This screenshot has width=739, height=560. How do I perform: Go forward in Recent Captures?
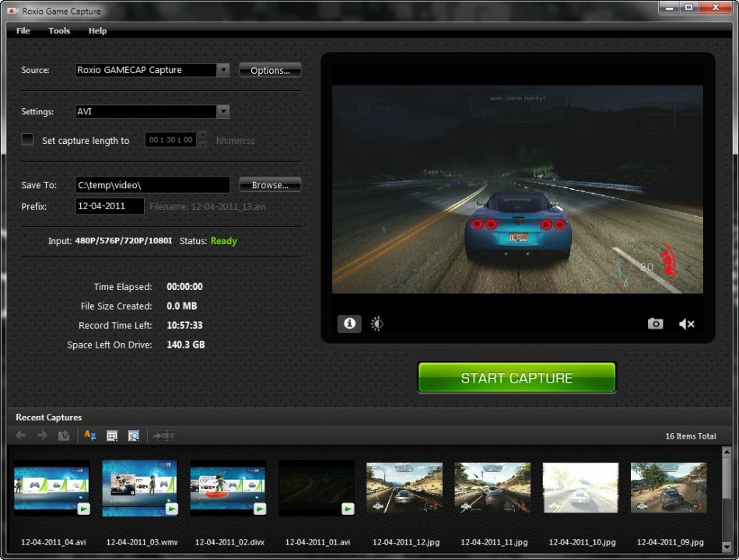click(42, 436)
